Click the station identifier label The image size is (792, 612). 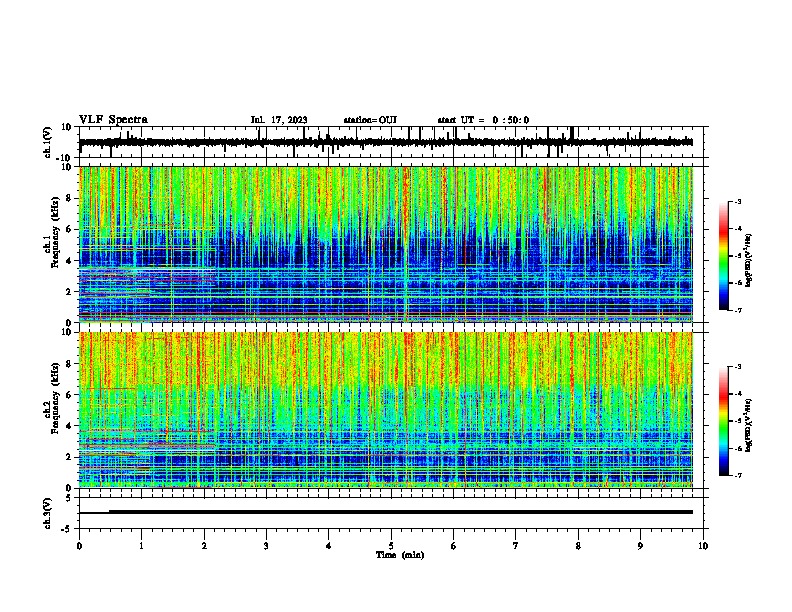click(x=370, y=120)
